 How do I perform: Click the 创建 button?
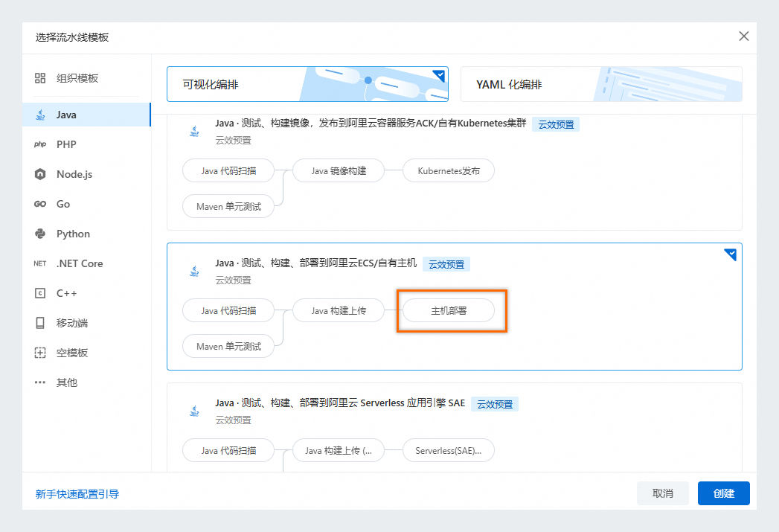pos(723,493)
